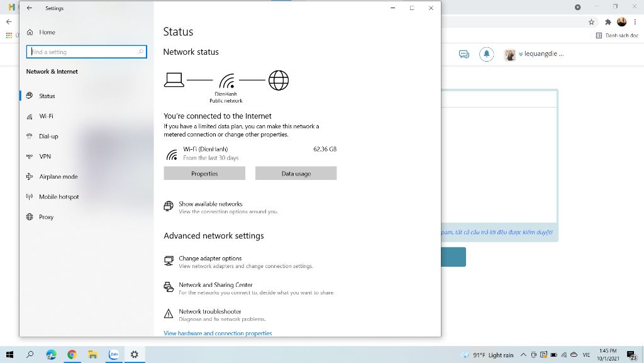Open Chrome apps grid in bookmarks bar
Viewport: 644px width, 363px height.
pyautogui.click(x=9, y=35)
